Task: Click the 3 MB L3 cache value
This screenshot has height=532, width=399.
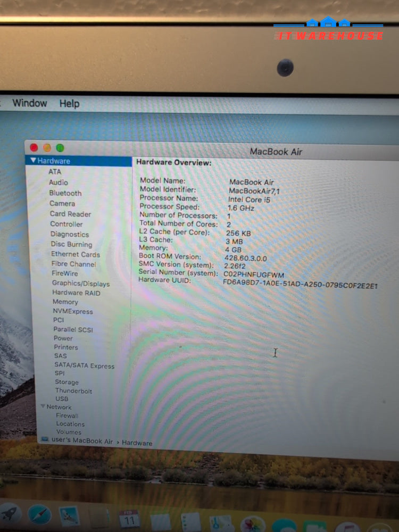Action: (x=234, y=241)
